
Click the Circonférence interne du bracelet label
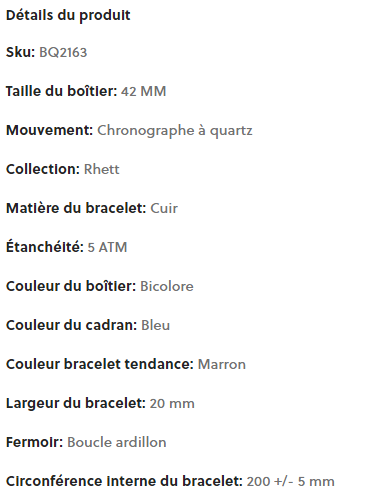tap(124, 481)
